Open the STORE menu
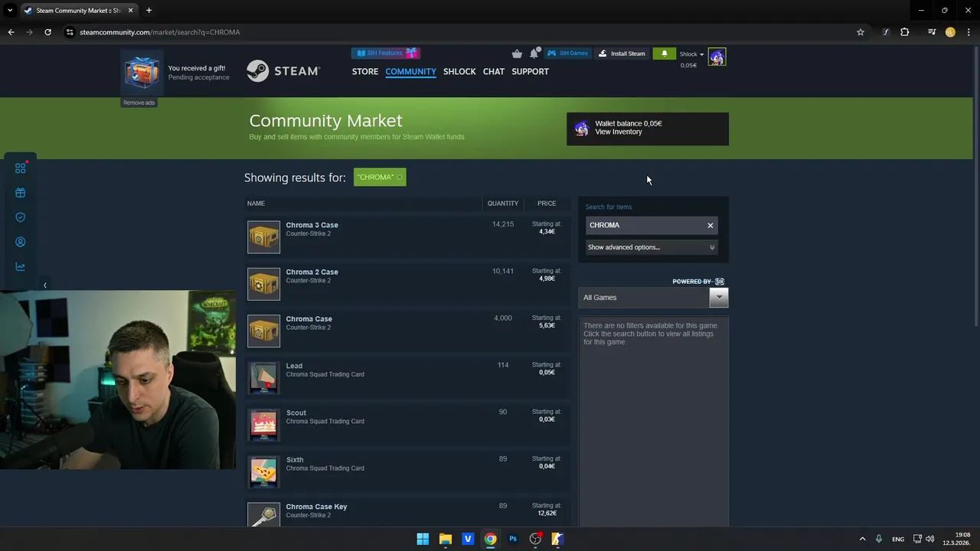This screenshot has height=551, width=980. click(x=365, y=71)
